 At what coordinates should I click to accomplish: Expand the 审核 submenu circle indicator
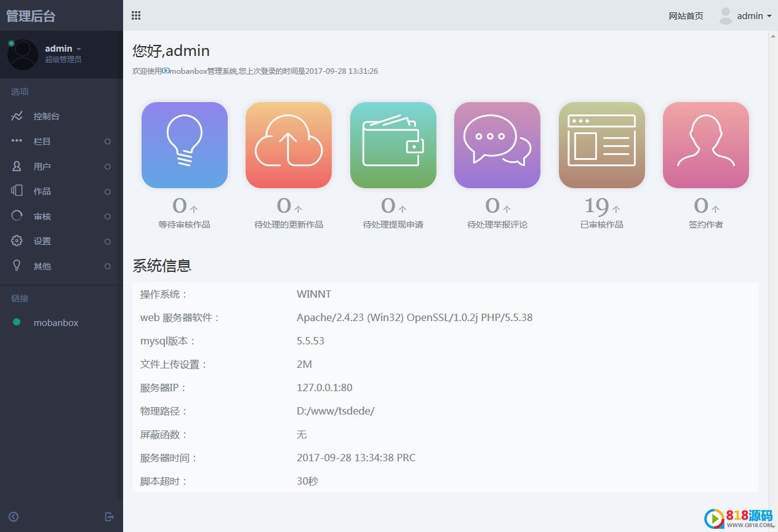click(x=108, y=216)
